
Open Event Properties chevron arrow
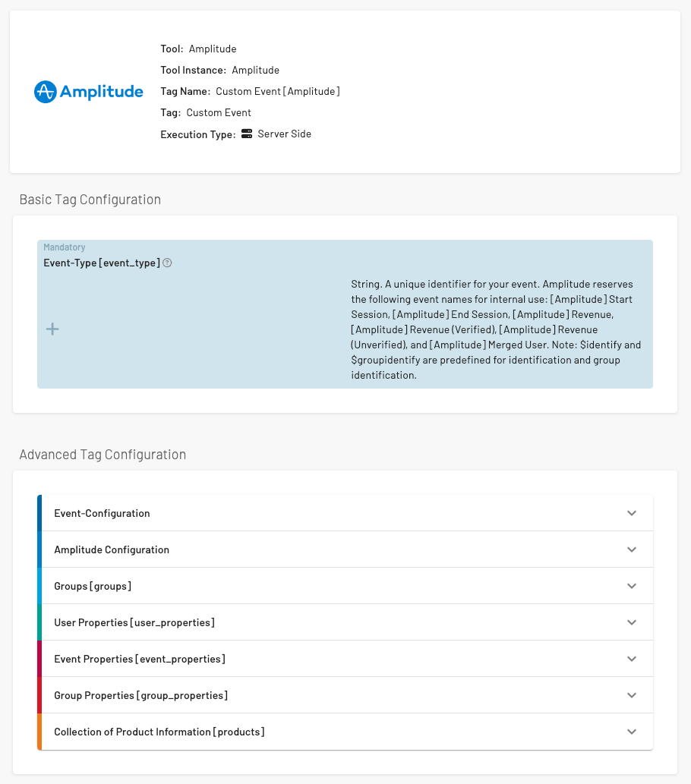[631, 659]
